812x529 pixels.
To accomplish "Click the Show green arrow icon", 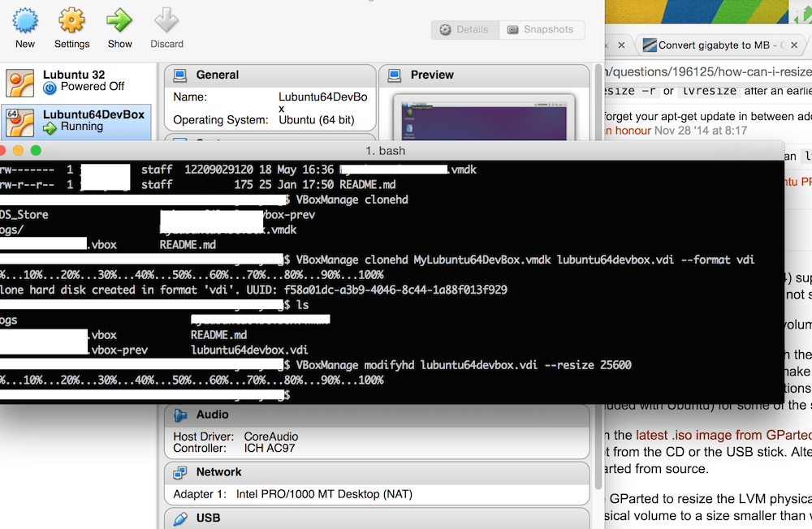I will pos(119,21).
